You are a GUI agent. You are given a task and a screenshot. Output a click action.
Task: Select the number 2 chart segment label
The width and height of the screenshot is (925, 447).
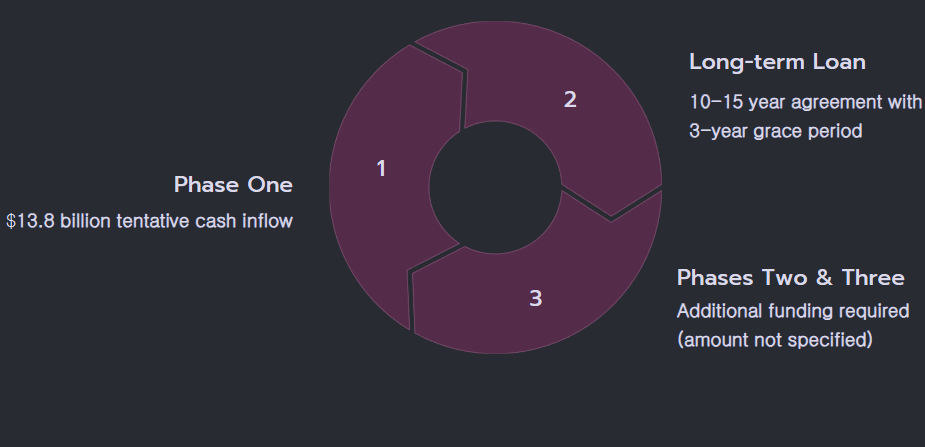click(x=570, y=99)
